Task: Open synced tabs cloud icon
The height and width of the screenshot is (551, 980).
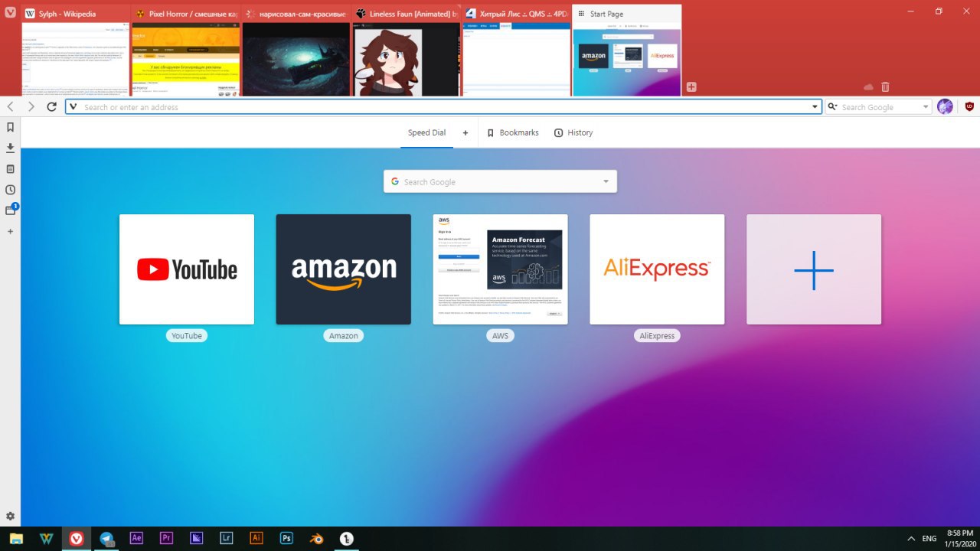Action: (868, 87)
